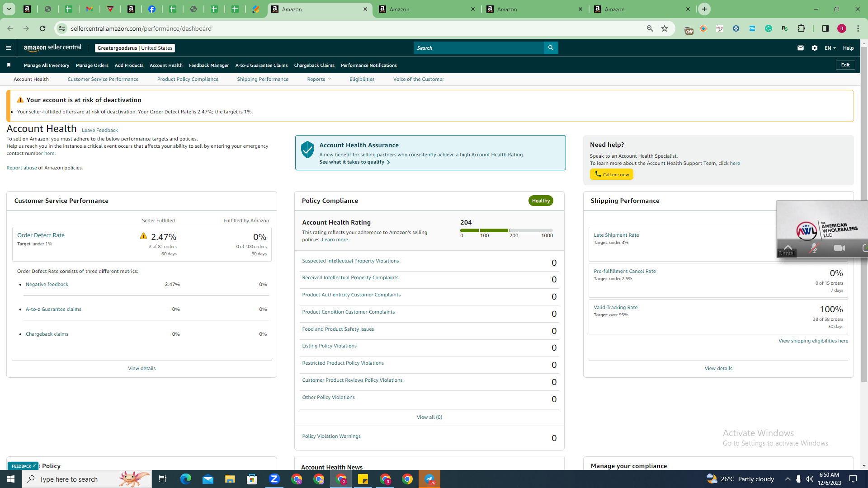Image resolution: width=868 pixels, height=488 pixels.
Task: Select the Shipping Performance tab
Action: 263,79
